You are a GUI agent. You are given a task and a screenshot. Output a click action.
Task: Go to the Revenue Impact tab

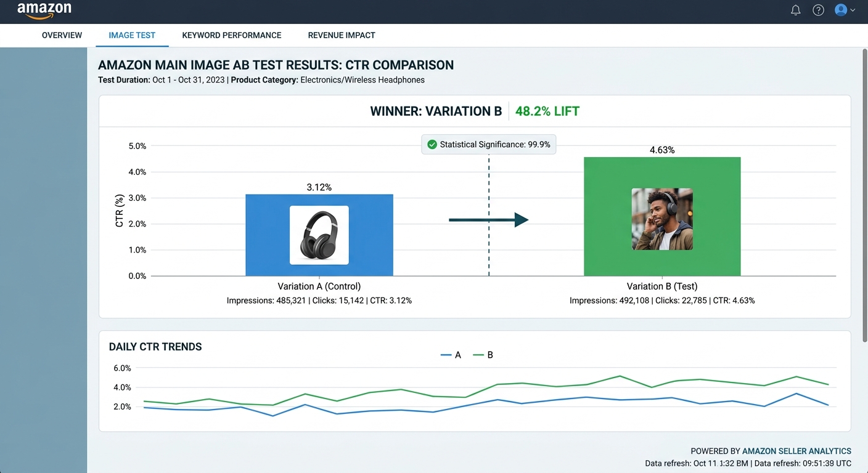pyautogui.click(x=342, y=35)
